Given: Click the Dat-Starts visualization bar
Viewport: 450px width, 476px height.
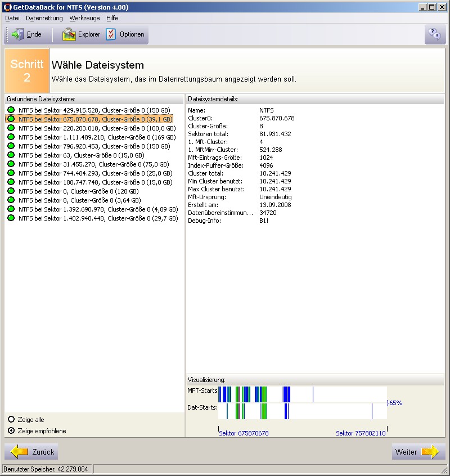Looking at the screenshot, I should (x=303, y=411).
